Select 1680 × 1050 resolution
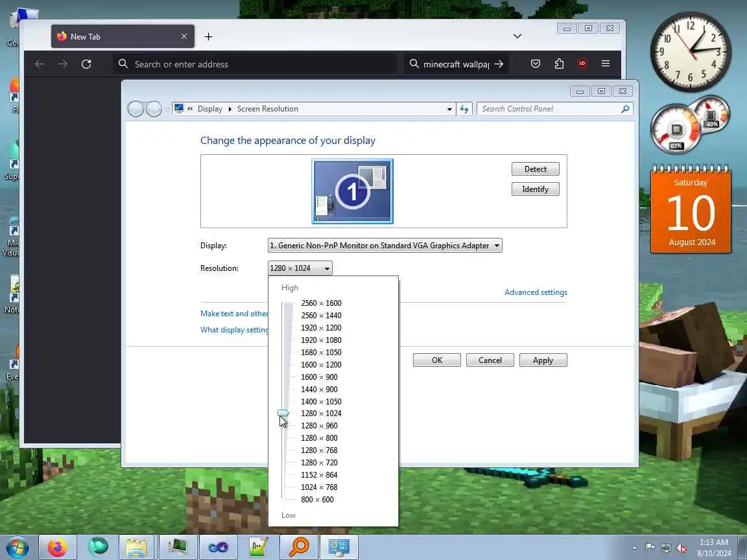747x560 pixels. (321, 353)
